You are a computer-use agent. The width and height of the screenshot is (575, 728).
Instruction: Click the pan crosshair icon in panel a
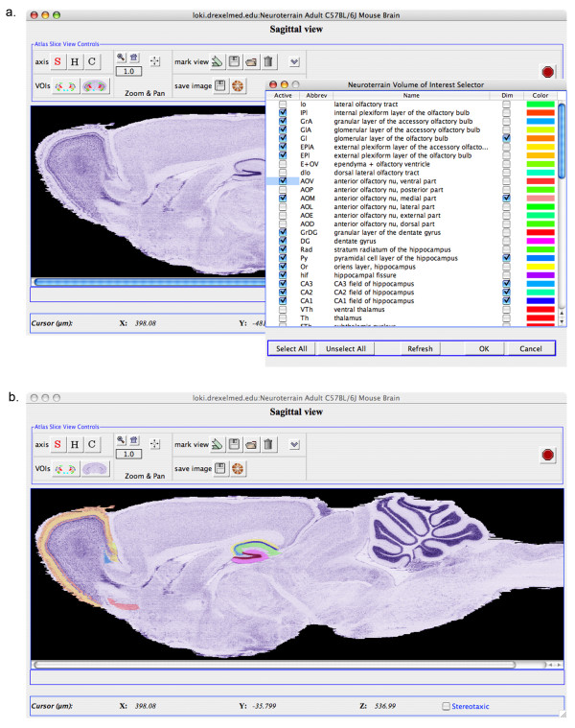coord(156,63)
